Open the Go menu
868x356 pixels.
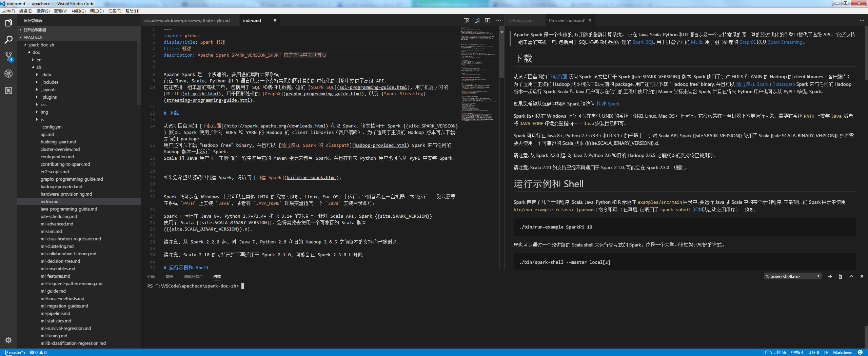coord(79,11)
